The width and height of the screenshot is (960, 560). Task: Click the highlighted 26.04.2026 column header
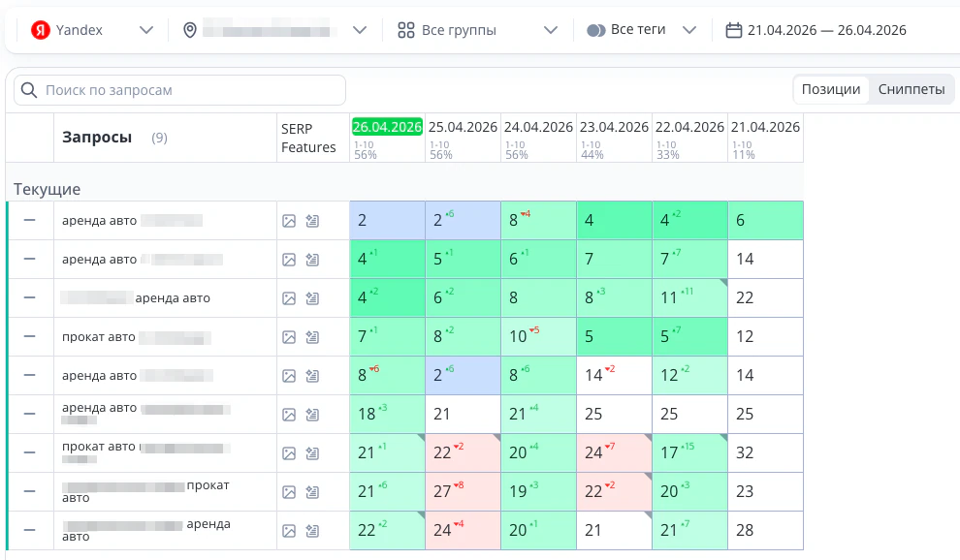click(x=387, y=127)
